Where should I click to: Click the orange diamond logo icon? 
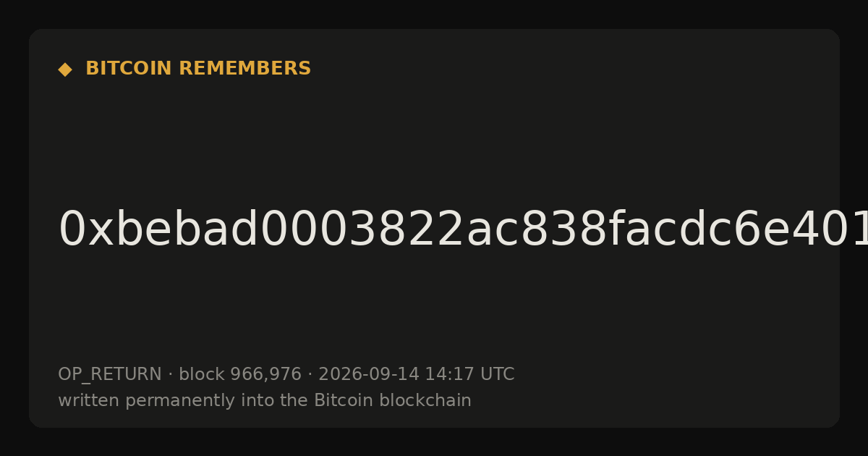pyautogui.click(x=65, y=69)
